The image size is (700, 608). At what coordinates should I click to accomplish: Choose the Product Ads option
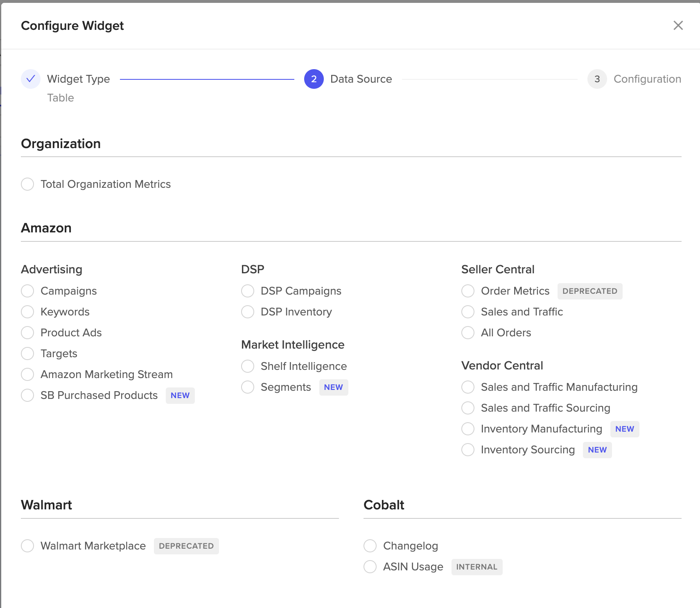click(x=27, y=333)
